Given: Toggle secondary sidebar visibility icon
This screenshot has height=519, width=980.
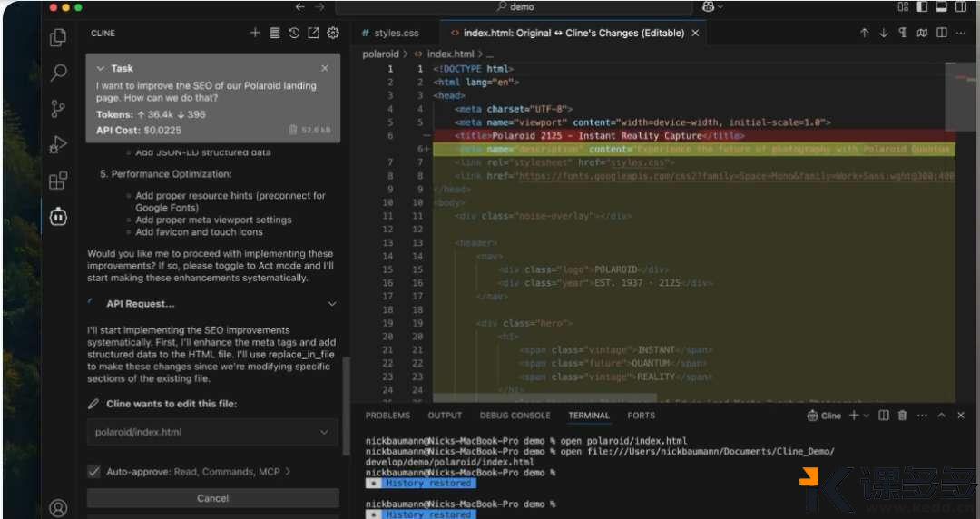Looking at the screenshot, I should tap(961, 7).
